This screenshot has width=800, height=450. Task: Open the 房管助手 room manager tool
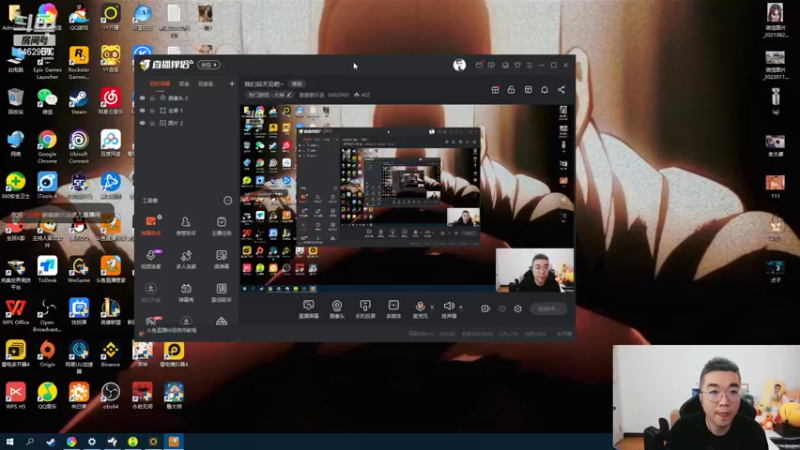186,225
